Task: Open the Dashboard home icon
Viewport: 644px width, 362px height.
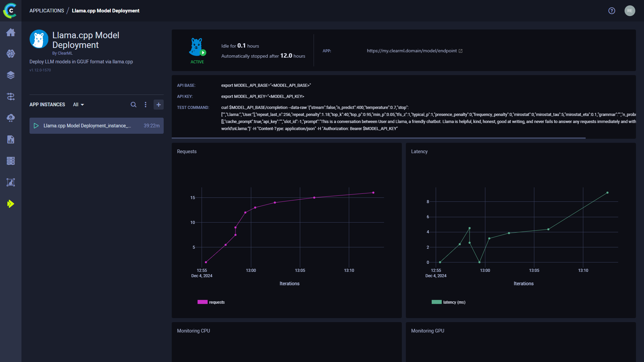Action: [x=11, y=32]
